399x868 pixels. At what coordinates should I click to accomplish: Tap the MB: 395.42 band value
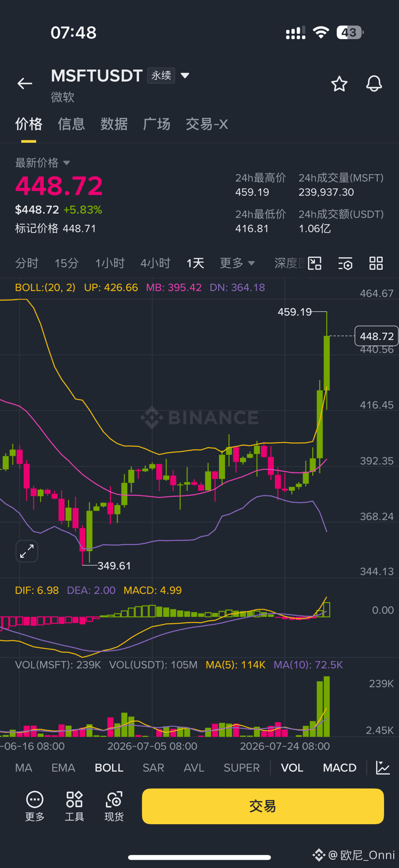tap(173, 288)
